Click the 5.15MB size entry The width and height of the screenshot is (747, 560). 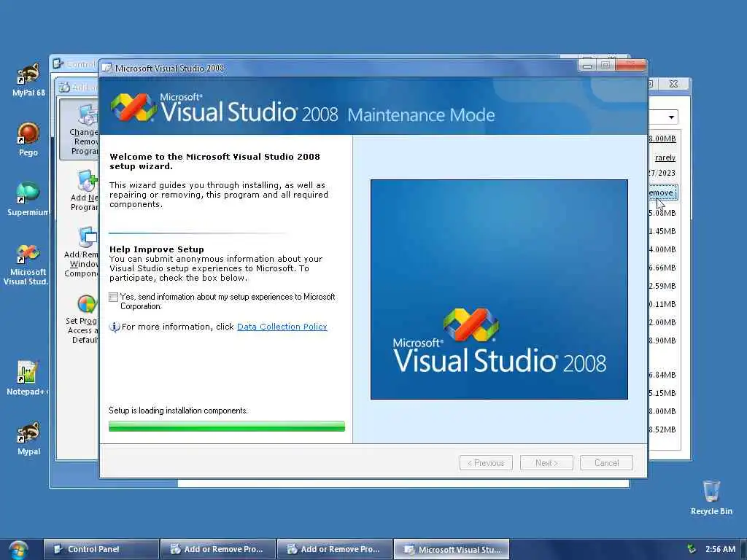click(x=662, y=393)
